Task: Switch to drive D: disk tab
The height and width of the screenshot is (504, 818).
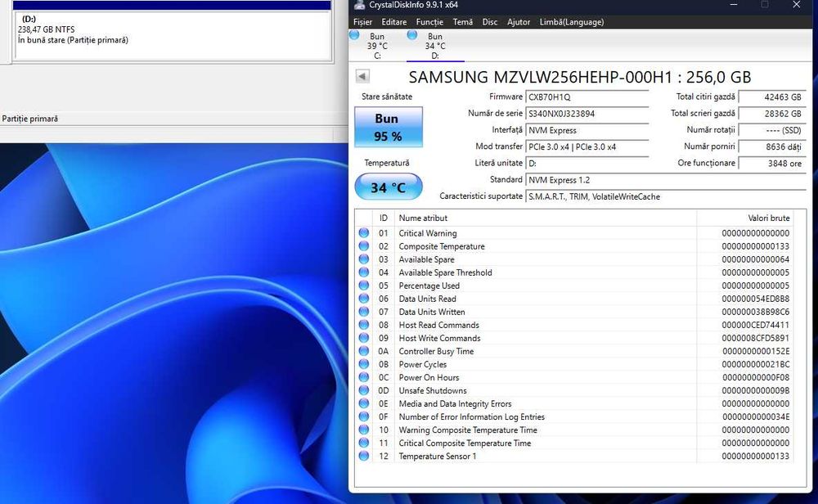Action: pyautogui.click(x=434, y=46)
